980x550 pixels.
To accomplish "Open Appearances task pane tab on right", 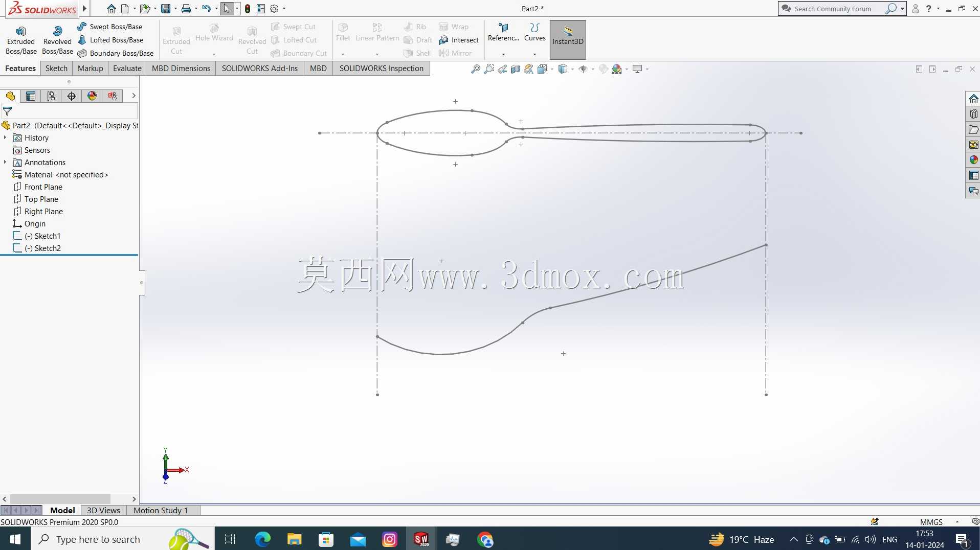I will click(973, 160).
